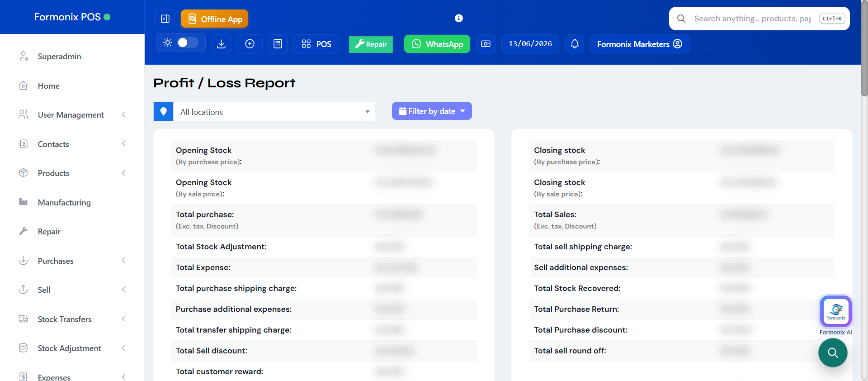Click the info circle icon in the header
Screen dimensions: 868x381
(x=459, y=18)
